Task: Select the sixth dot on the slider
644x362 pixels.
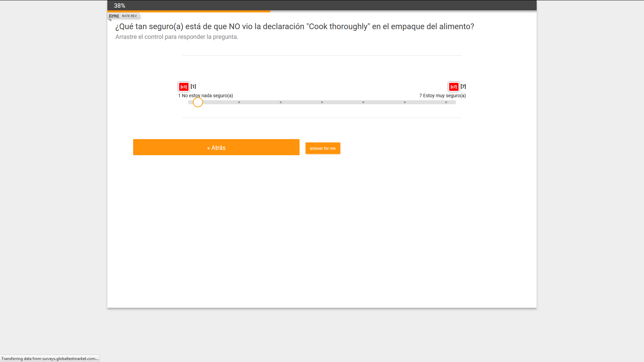Action: [x=405, y=102]
